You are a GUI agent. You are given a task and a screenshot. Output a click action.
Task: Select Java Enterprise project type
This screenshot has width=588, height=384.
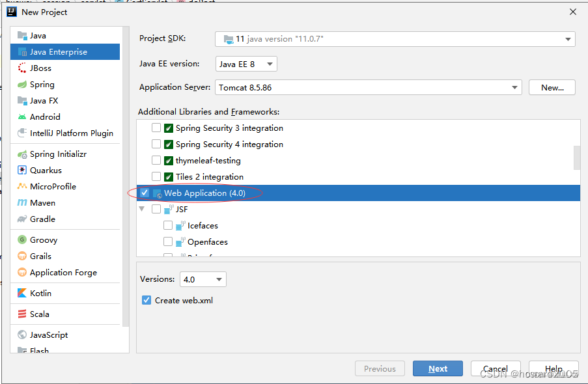tap(65, 52)
